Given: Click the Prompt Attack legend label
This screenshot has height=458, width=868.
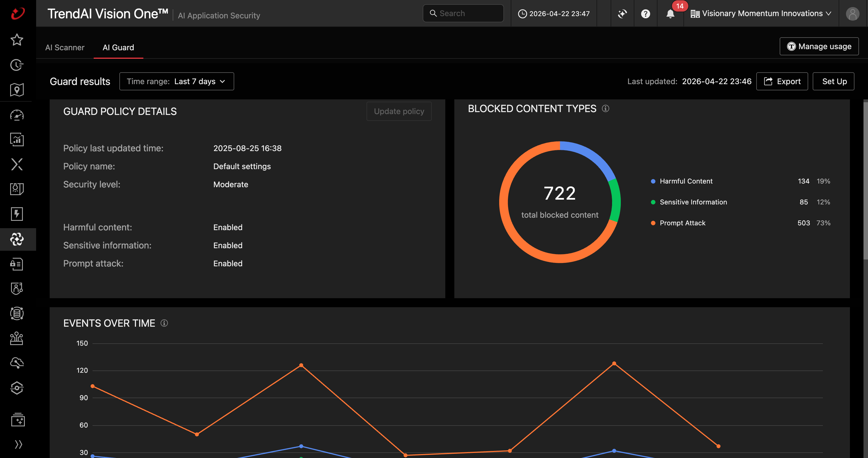Looking at the screenshot, I should click(683, 223).
